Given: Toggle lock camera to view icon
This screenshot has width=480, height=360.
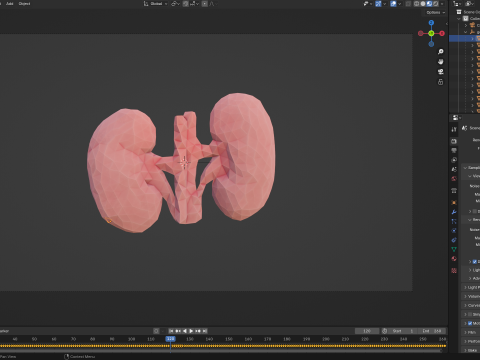Looking at the screenshot, I should [441, 82].
